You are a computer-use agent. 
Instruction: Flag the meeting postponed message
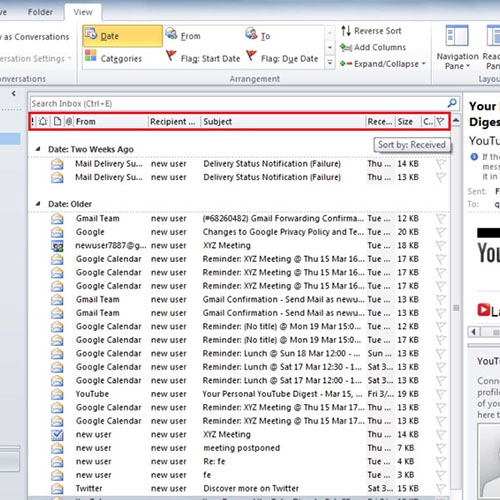coord(441,448)
